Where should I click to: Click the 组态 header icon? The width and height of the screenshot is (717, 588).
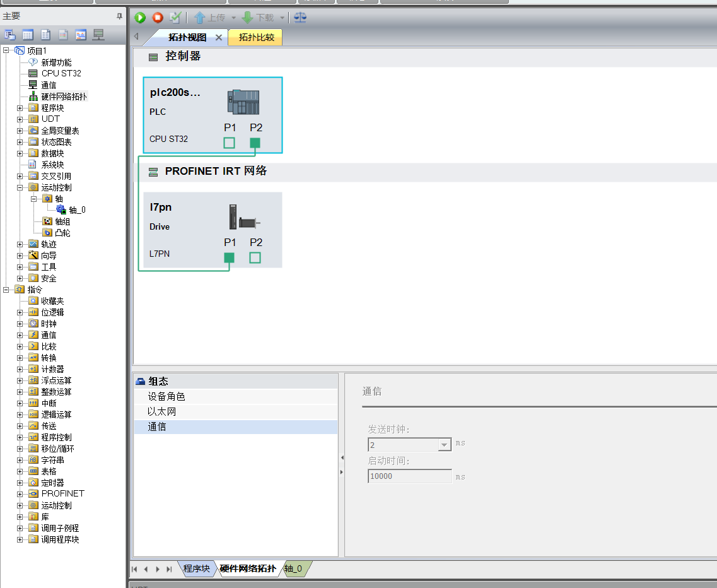(141, 382)
